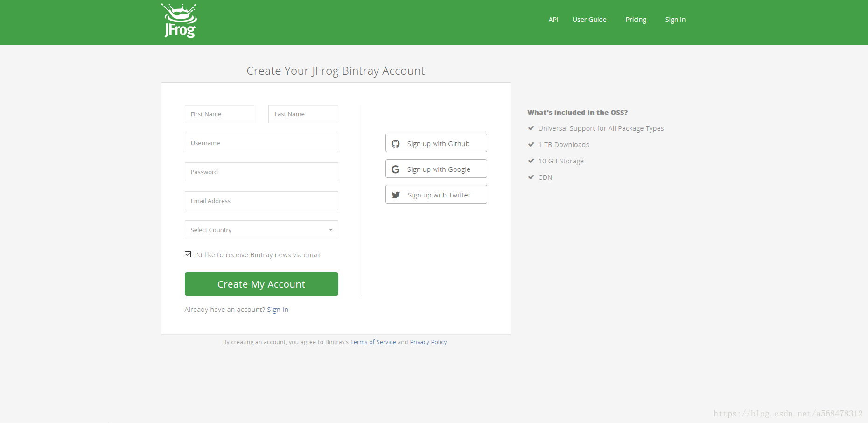Screen dimensions: 868x423
Task: Click the Github icon in sign up button
Action: (x=396, y=144)
